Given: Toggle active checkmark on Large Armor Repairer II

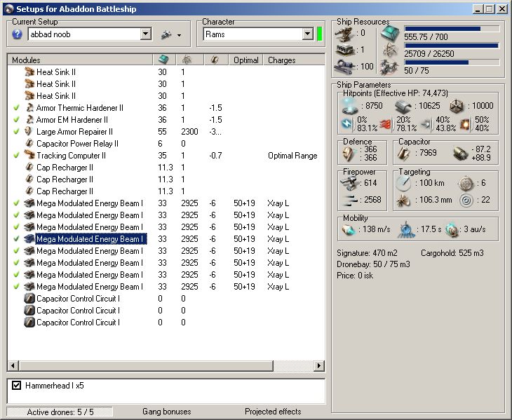Looking at the screenshot, I should (16, 132).
